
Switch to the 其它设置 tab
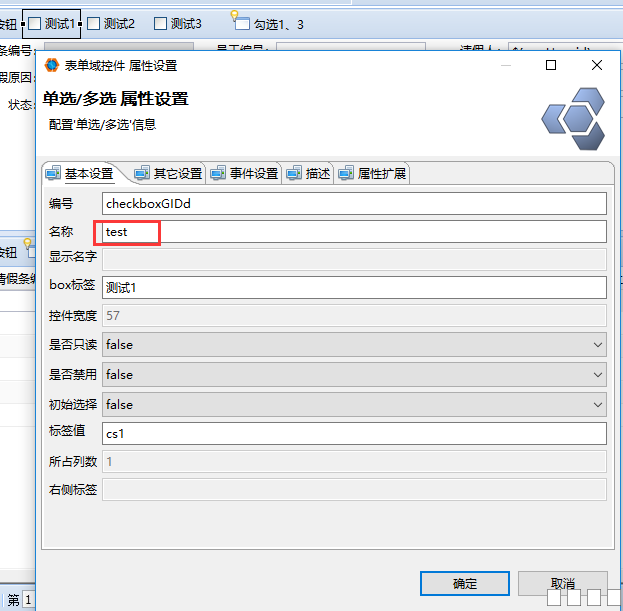168,173
